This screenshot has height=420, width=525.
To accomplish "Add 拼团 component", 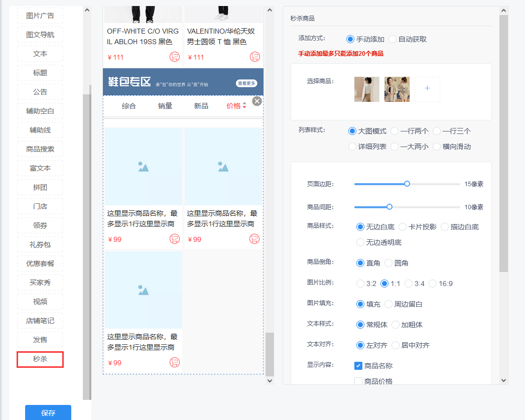I will pyautogui.click(x=40, y=187).
